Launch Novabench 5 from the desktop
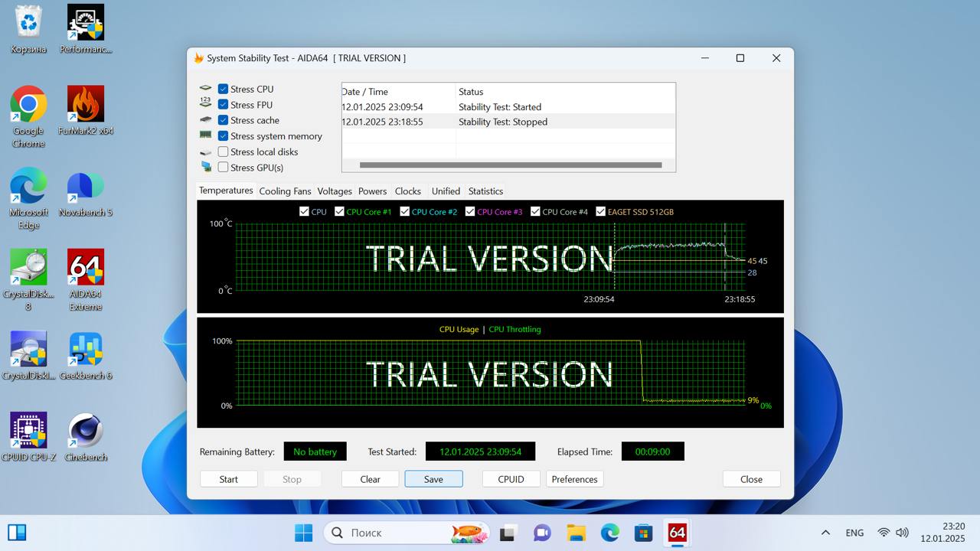Screen dimensions: 980x551 pyautogui.click(x=86, y=193)
